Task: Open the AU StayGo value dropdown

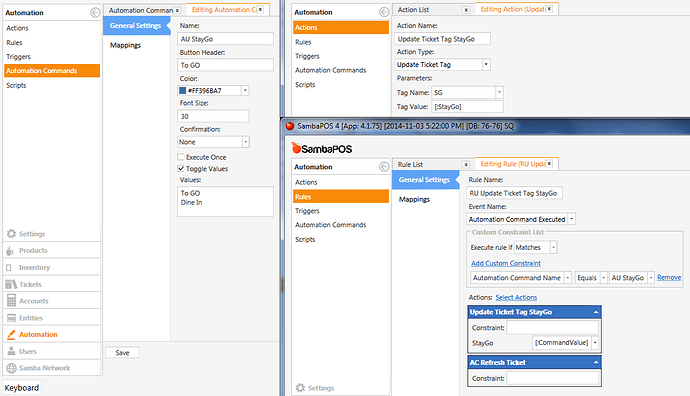Action: tap(651, 278)
